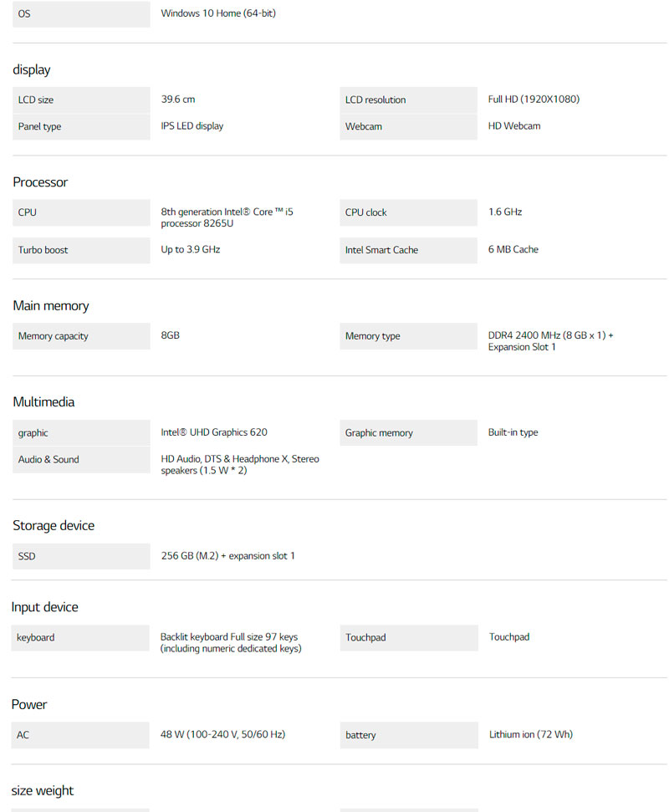Select the keyboard label cell
This screenshot has height=812, width=669.
[x=80, y=638]
